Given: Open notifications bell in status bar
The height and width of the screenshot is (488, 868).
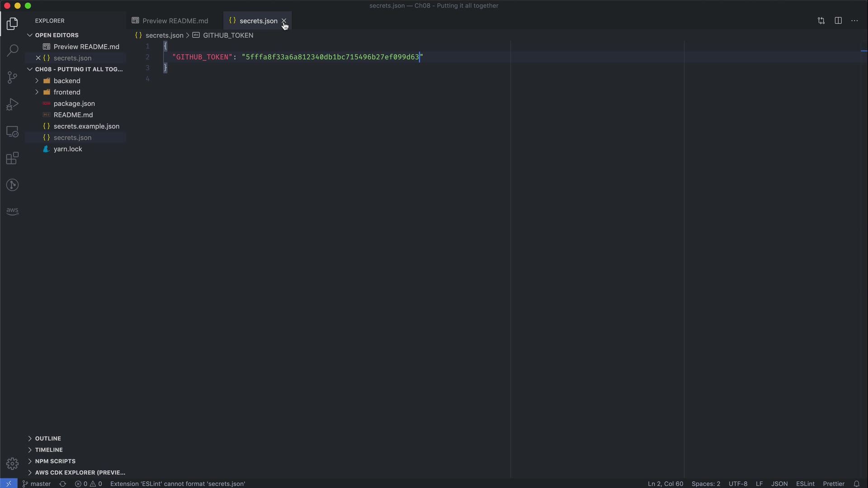Looking at the screenshot, I should click(856, 483).
